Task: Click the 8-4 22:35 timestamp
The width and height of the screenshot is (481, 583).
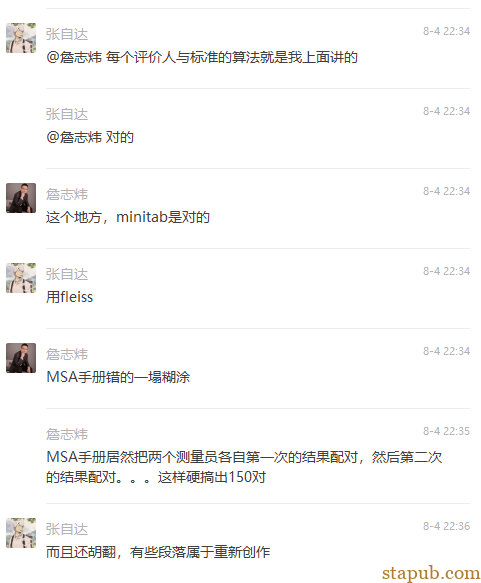Action: (446, 431)
